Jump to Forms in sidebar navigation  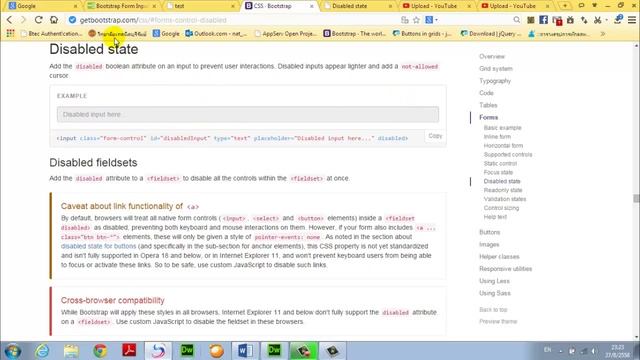(488, 117)
